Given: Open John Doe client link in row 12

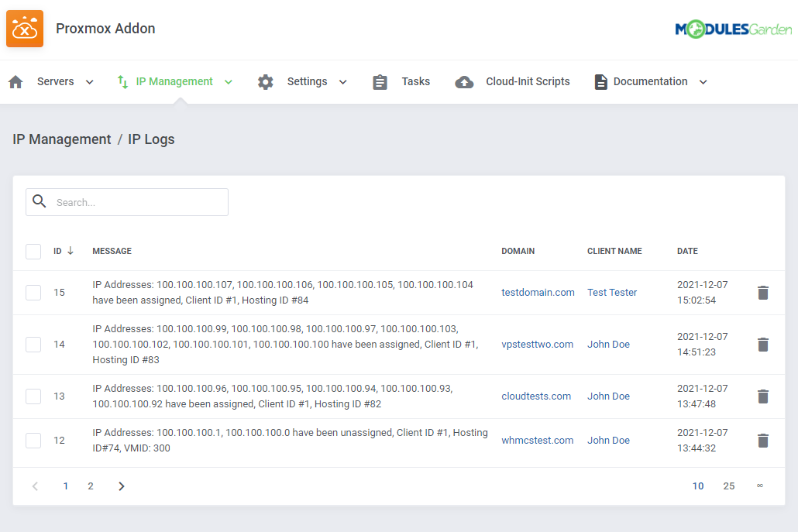Looking at the screenshot, I should (x=609, y=441).
